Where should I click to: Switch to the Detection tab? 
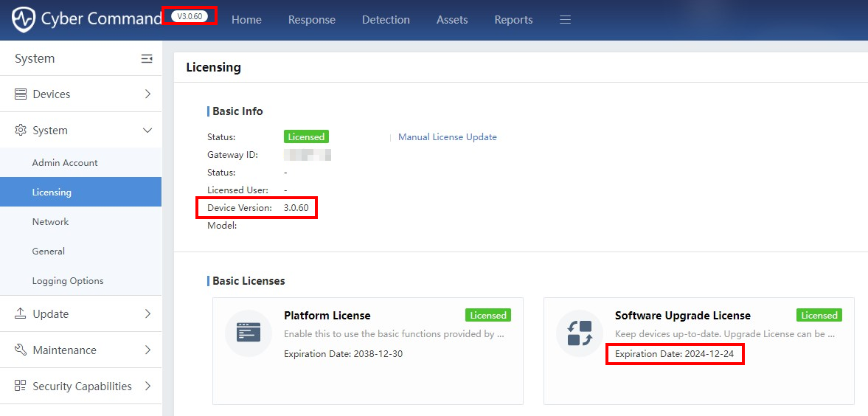pos(386,20)
